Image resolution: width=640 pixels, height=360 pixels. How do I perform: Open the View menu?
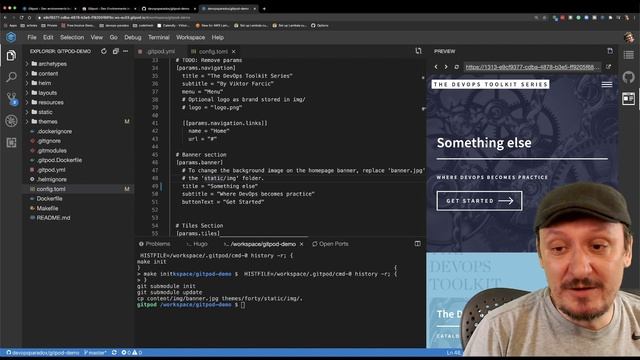click(x=96, y=37)
